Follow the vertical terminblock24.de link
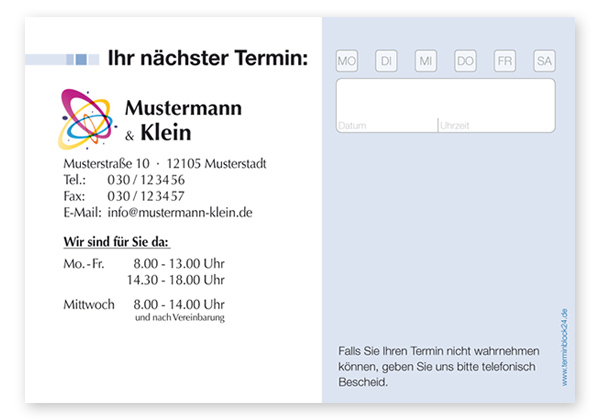This screenshot has height=420, width=600. click(564, 346)
